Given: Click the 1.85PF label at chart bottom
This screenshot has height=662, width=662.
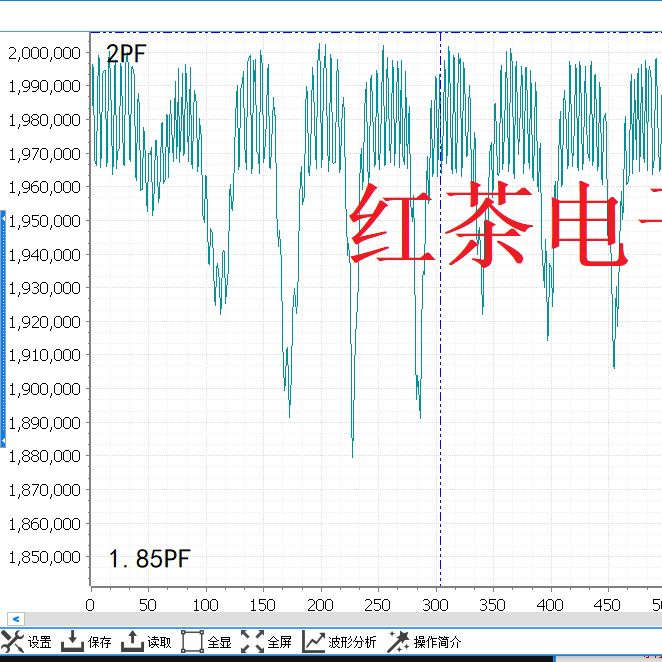Looking at the screenshot, I should click(149, 558).
